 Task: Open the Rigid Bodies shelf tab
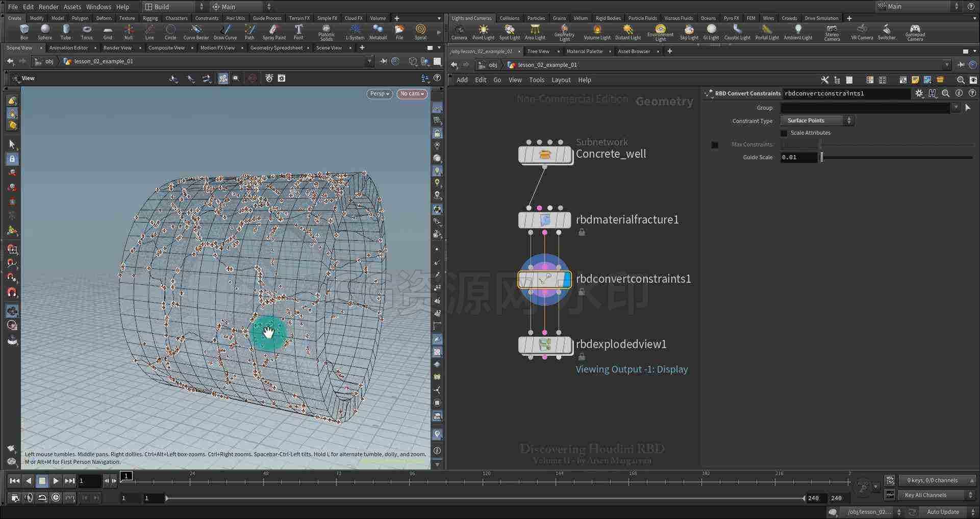[x=608, y=18]
